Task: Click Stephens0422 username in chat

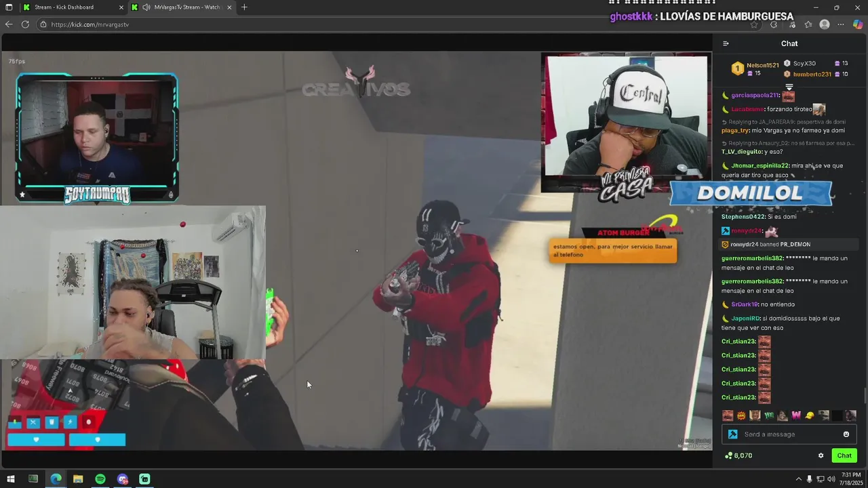Action: 743,217
